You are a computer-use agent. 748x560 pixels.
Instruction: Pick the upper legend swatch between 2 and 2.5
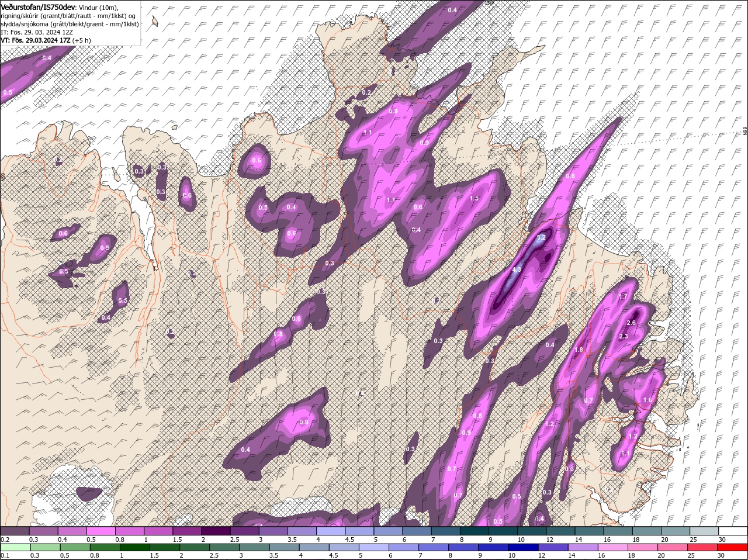coord(216,531)
